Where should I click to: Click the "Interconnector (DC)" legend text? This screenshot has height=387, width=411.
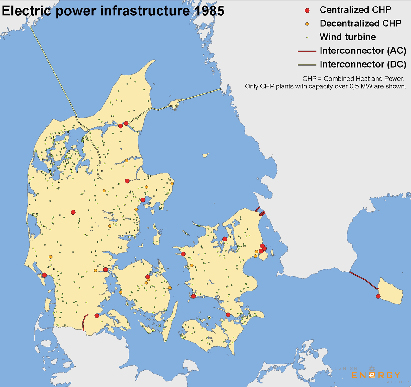pyautogui.click(x=363, y=64)
